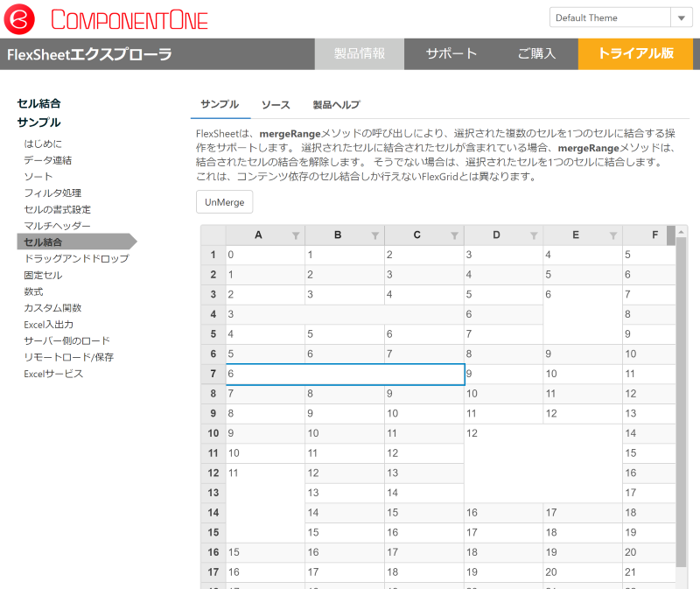Click the Default Theme combo box field
Viewport: 700px width, 589px height.
point(610,18)
